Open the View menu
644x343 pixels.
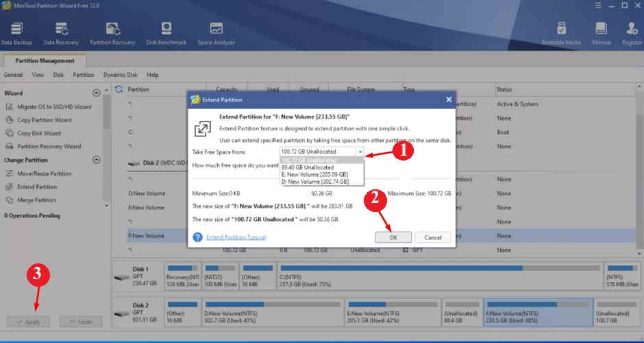click(38, 75)
